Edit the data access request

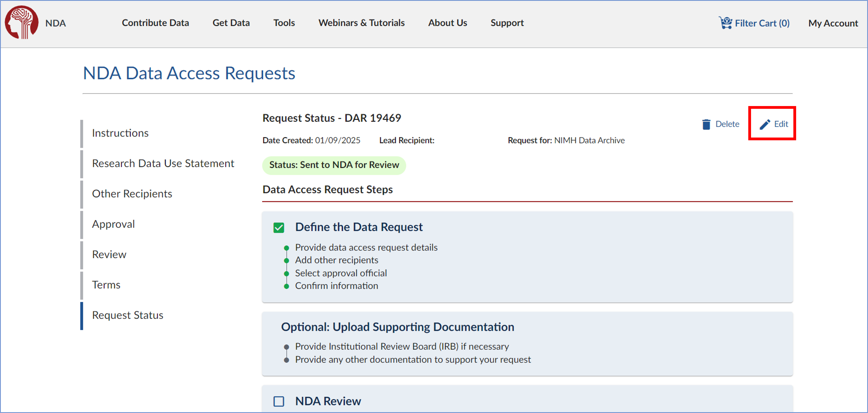(x=774, y=124)
